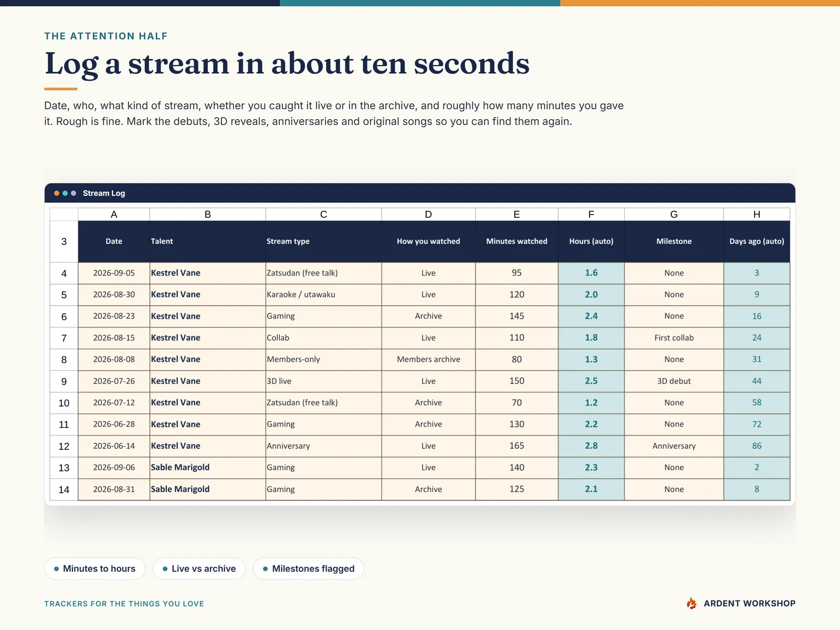Click the 'Stream Log' window title
The height and width of the screenshot is (630, 840).
tap(104, 193)
